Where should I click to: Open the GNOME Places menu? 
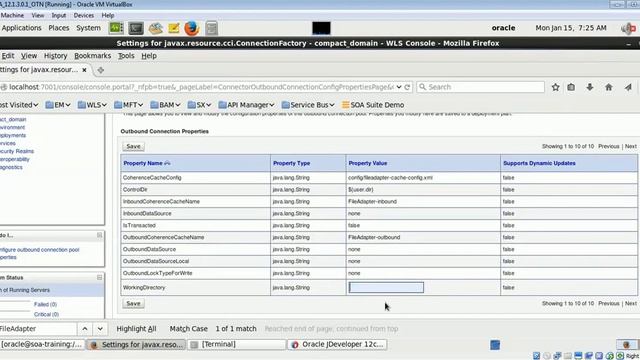[59, 28]
